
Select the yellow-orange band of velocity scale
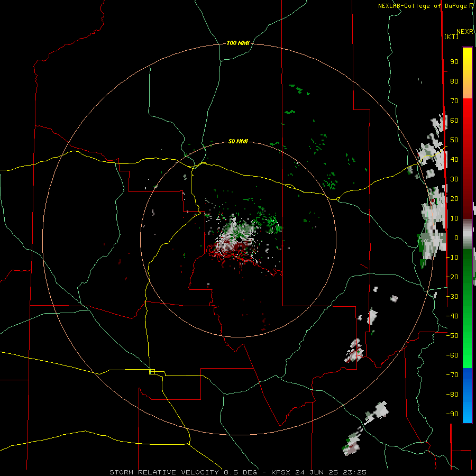click(467, 73)
